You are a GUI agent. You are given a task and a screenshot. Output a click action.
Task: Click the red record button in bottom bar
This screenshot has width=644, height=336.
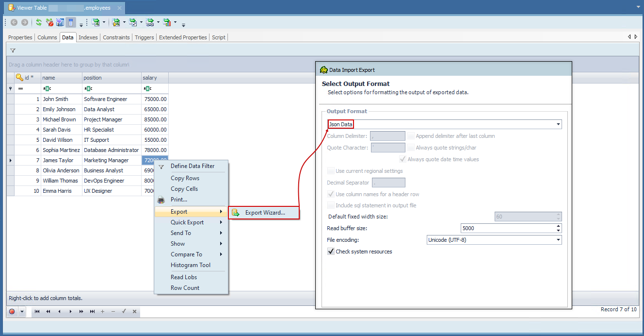click(12, 312)
